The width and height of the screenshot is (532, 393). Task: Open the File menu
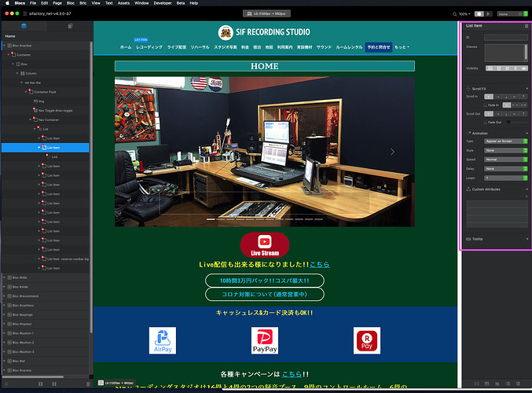[x=33, y=3]
